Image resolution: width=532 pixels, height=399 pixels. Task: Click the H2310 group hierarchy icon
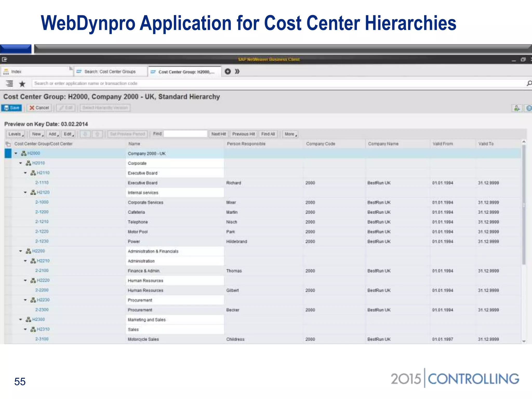point(33,329)
